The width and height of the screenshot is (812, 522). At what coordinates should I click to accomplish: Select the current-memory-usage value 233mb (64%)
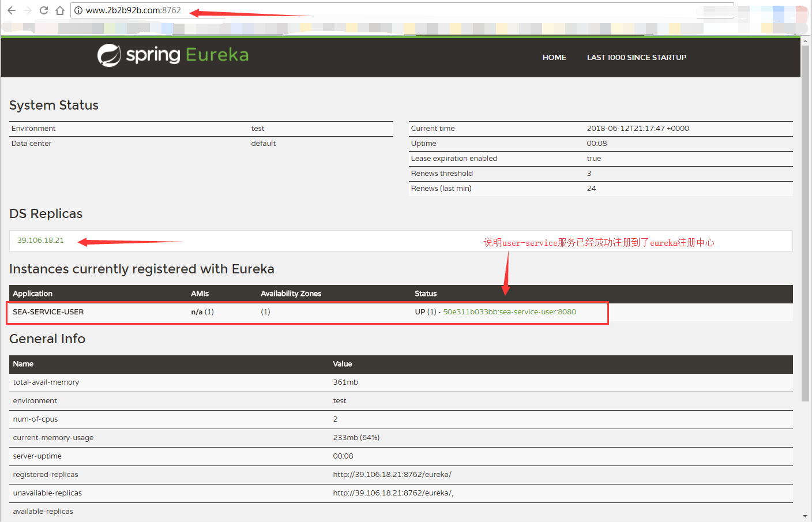coord(356,438)
